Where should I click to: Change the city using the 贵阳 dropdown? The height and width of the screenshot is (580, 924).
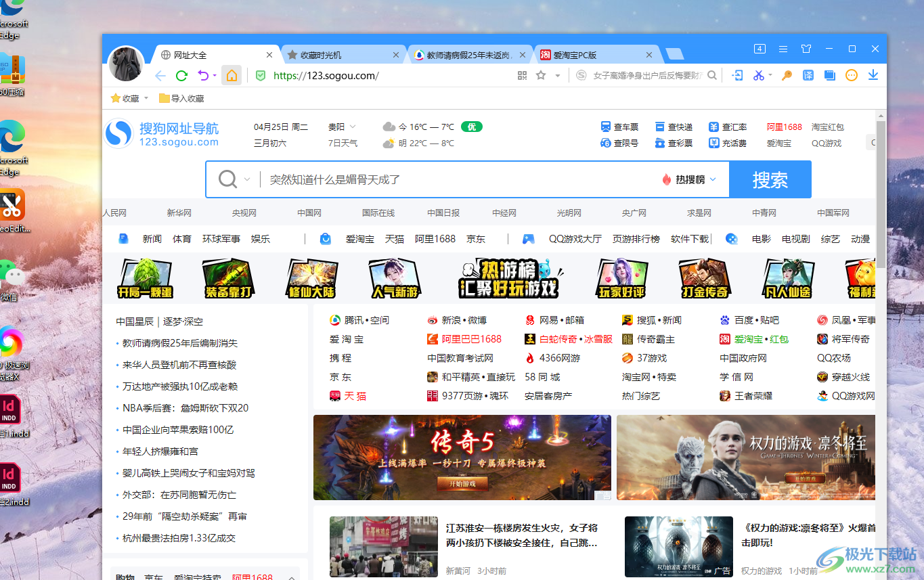(342, 127)
